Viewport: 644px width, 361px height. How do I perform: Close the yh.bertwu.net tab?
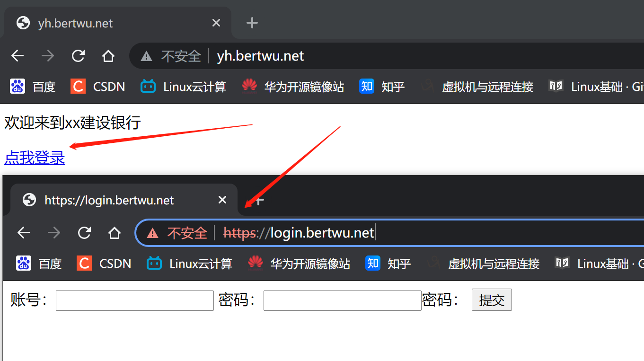216,23
